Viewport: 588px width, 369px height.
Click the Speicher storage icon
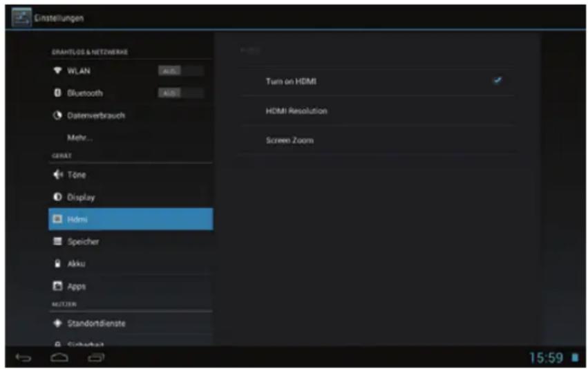(57, 241)
